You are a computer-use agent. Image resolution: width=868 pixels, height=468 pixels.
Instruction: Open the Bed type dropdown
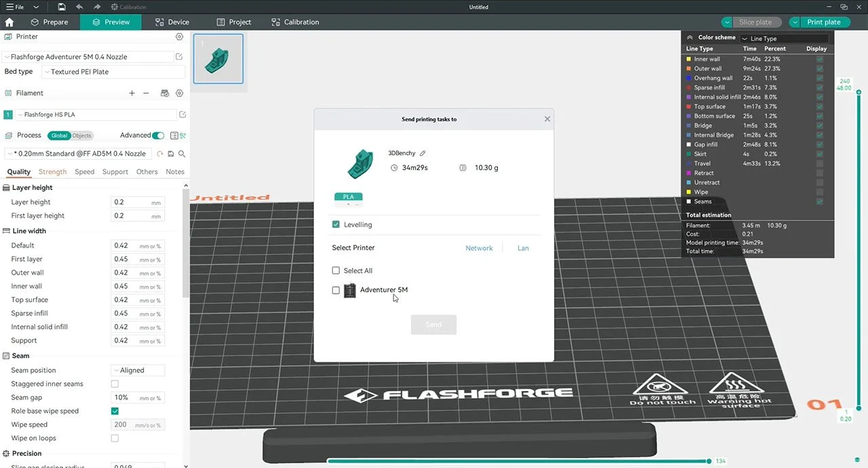click(x=113, y=71)
